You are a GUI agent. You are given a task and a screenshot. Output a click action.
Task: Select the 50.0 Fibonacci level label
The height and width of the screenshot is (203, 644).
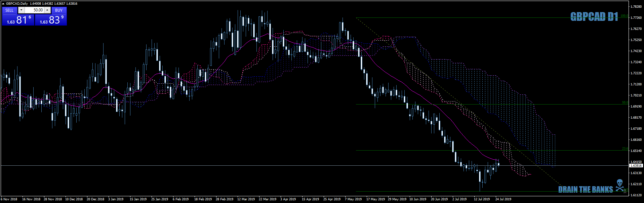pyautogui.click(x=625, y=103)
